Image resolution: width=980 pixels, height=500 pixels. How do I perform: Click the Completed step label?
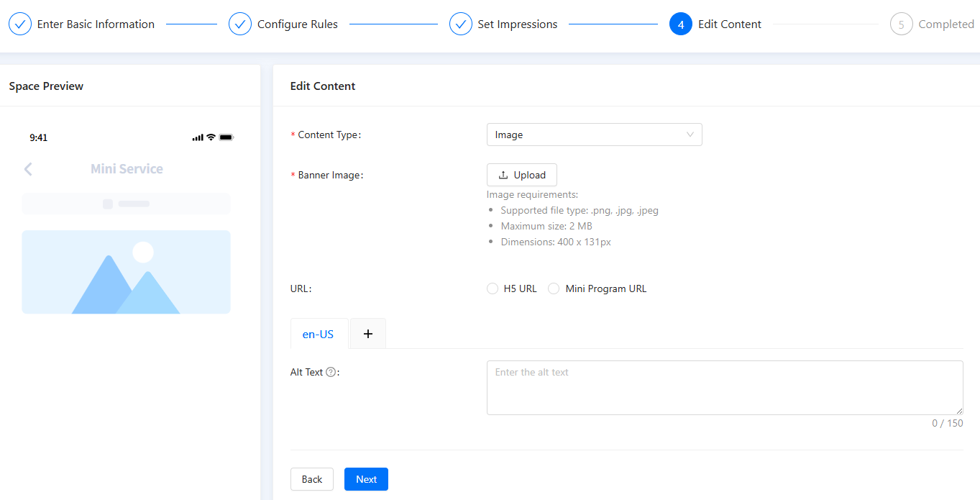click(946, 24)
